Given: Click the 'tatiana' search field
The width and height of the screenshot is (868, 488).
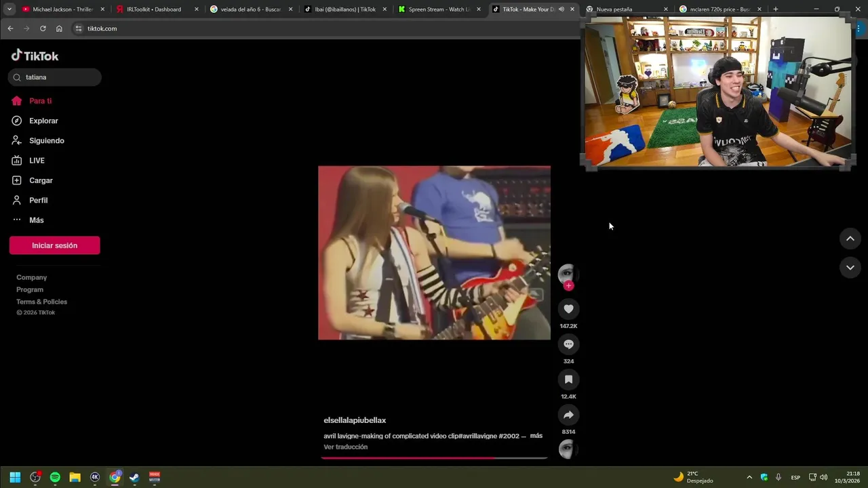Looking at the screenshot, I should pos(55,77).
